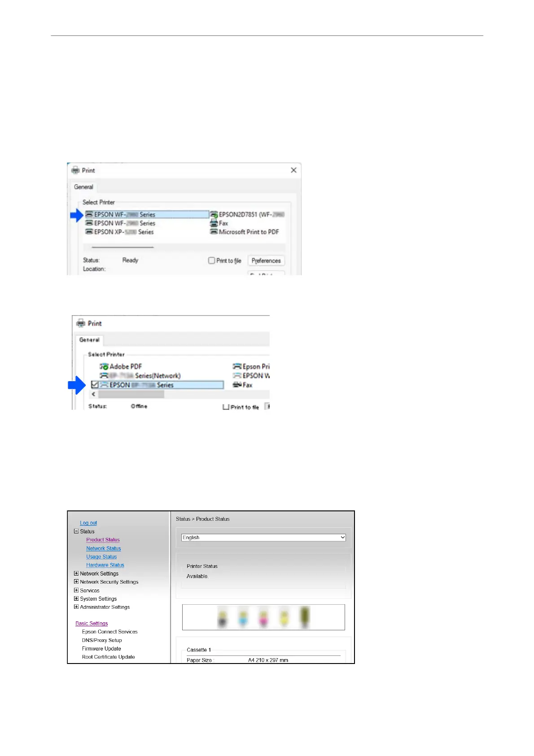This screenshot has width=534, height=756.
Task: Click the magenta ink level icon
Action: (263, 617)
